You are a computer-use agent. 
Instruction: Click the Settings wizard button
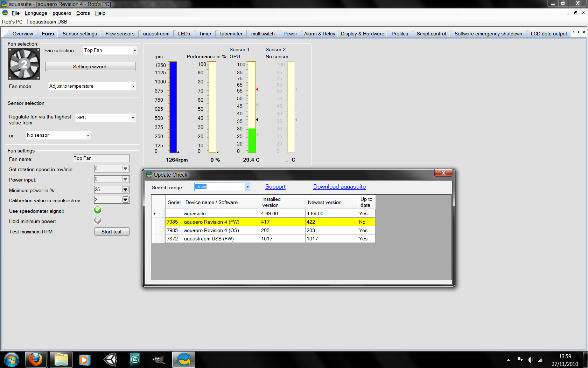90,67
